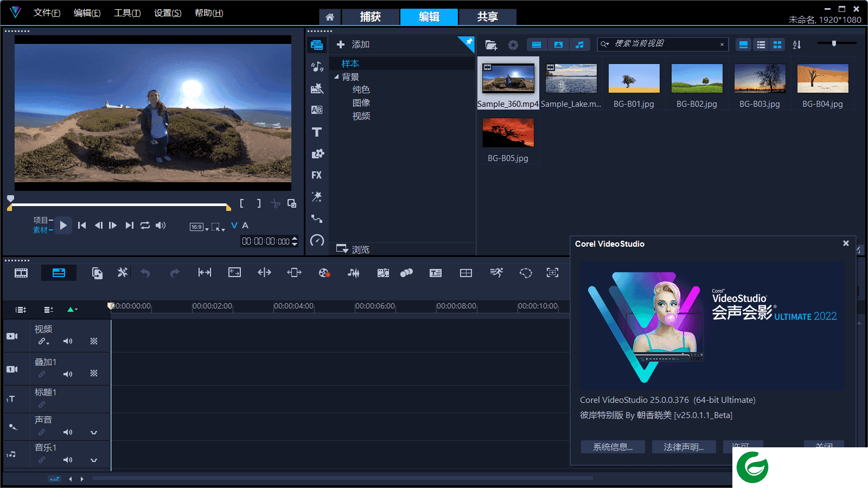Click the Undo arrow
This screenshot has height=488, width=868.
pos(145,273)
